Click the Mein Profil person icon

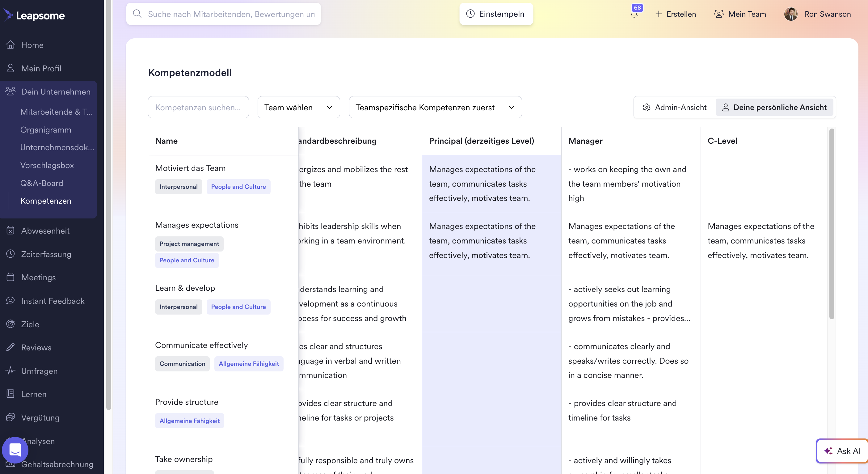(11, 68)
